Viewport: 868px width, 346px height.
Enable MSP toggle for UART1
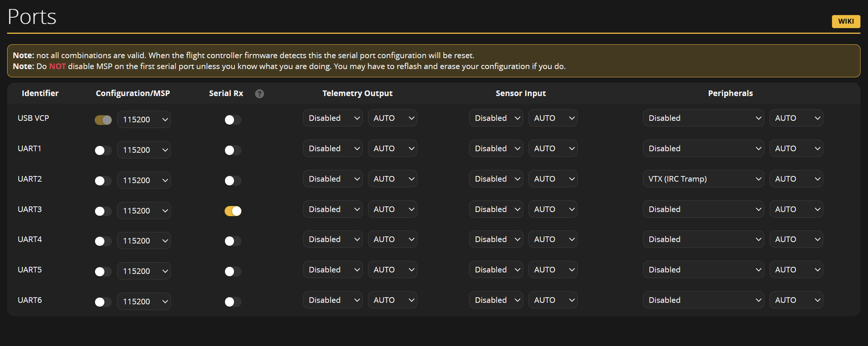coord(103,150)
